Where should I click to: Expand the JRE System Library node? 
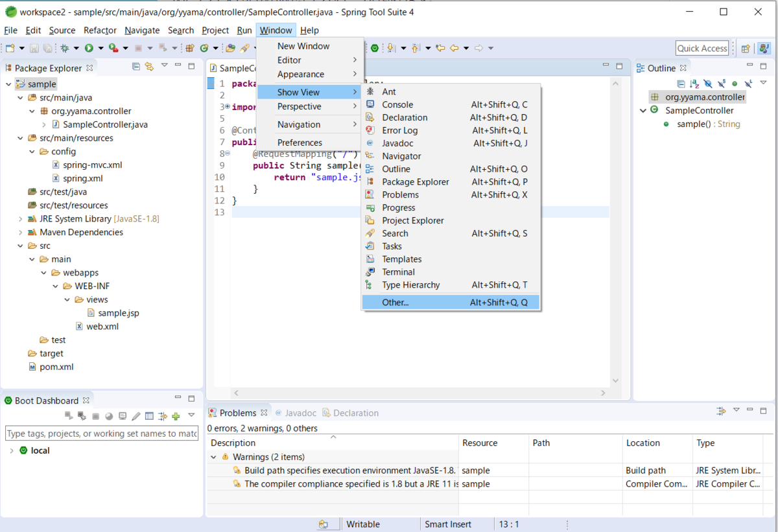[x=20, y=218]
